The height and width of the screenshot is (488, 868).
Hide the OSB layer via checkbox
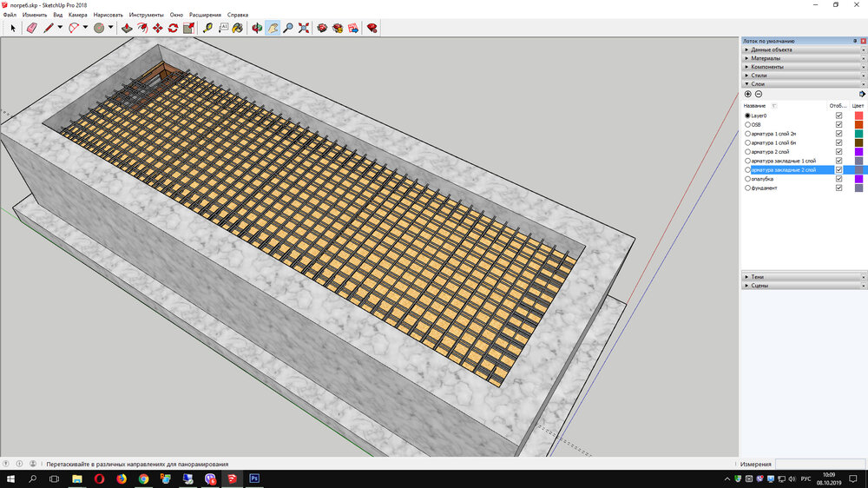coord(838,124)
